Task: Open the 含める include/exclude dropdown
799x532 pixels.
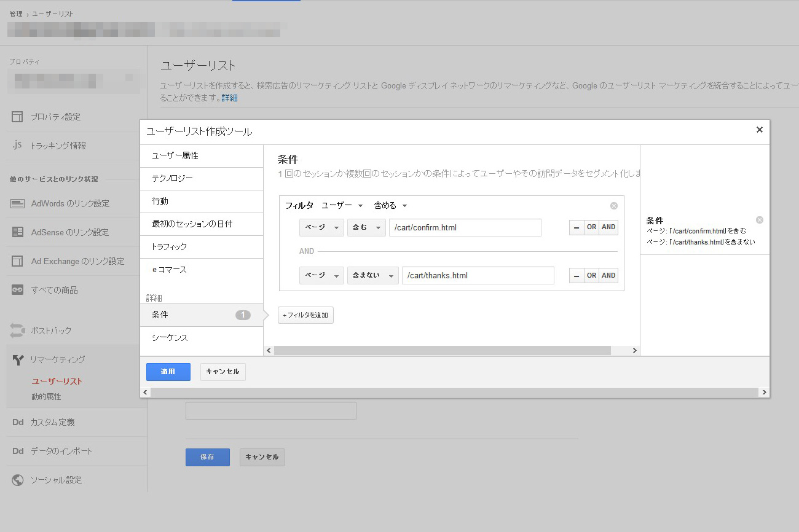Action: (x=391, y=205)
